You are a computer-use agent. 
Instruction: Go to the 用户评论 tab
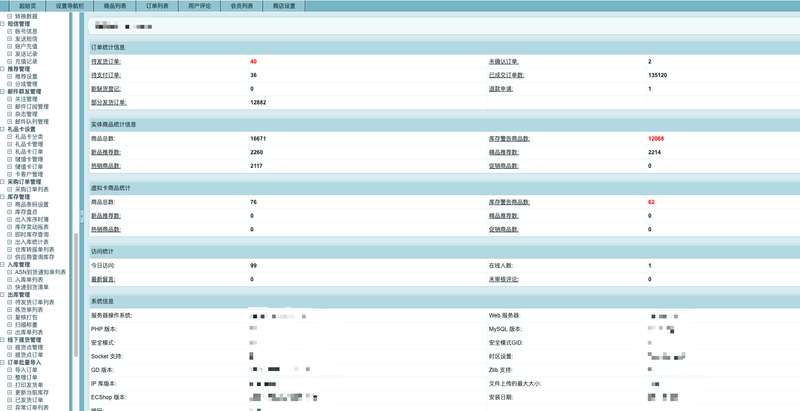coord(199,6)
